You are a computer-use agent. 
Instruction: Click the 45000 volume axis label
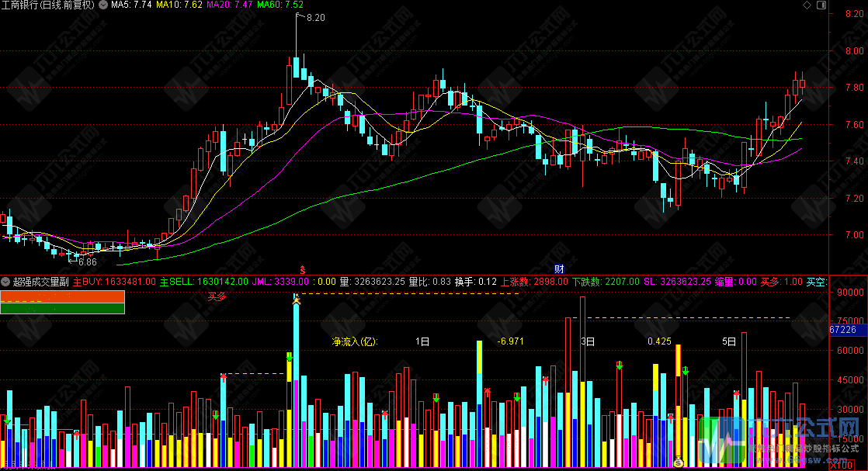[851, 380]
